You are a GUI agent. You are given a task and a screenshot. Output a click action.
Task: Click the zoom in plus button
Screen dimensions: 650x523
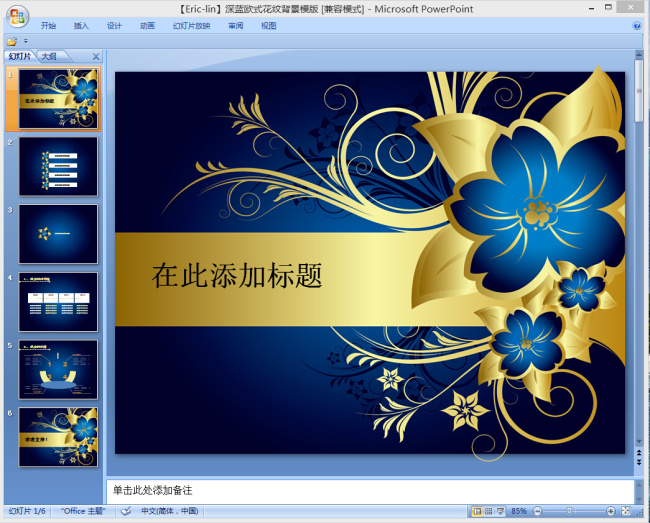click(610, 511)
